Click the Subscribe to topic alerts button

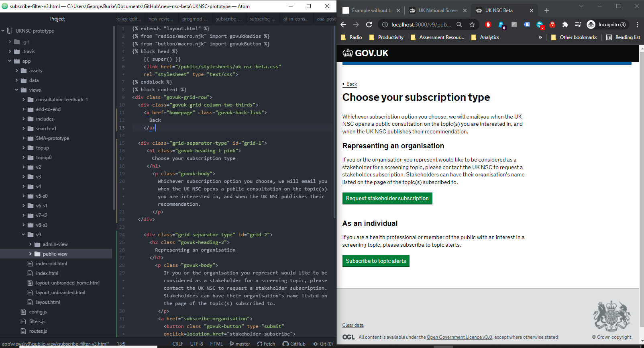pos(376,261)
